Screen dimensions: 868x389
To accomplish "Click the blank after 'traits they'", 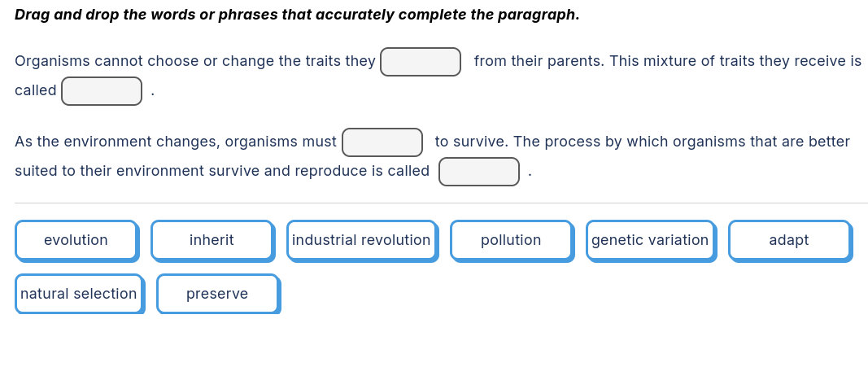I will click(421, 62).
